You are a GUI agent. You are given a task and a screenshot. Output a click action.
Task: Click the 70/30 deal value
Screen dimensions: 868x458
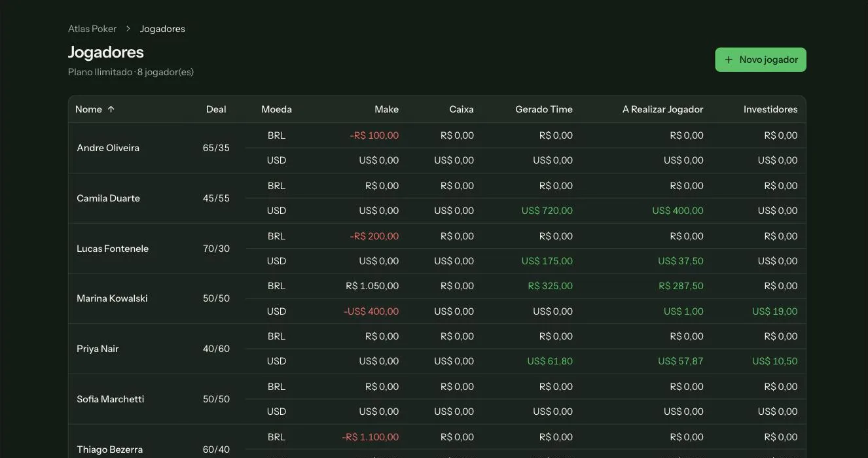pyautogui.click(x=216, y=249)
